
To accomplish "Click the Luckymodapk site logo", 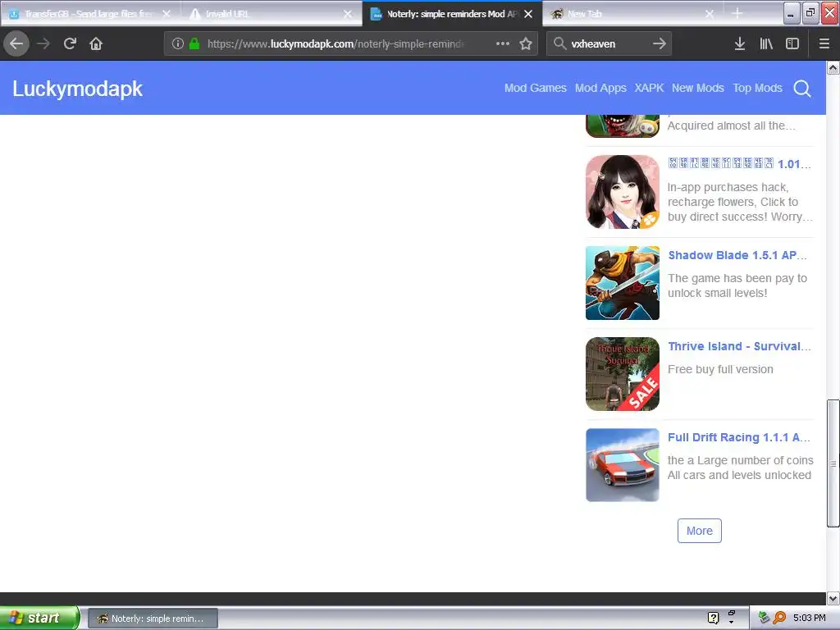I will click(78, 89).
